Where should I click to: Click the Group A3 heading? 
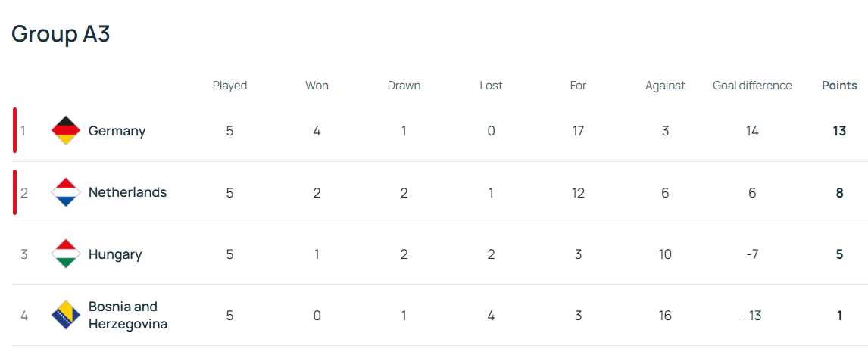tap(61, 34)
